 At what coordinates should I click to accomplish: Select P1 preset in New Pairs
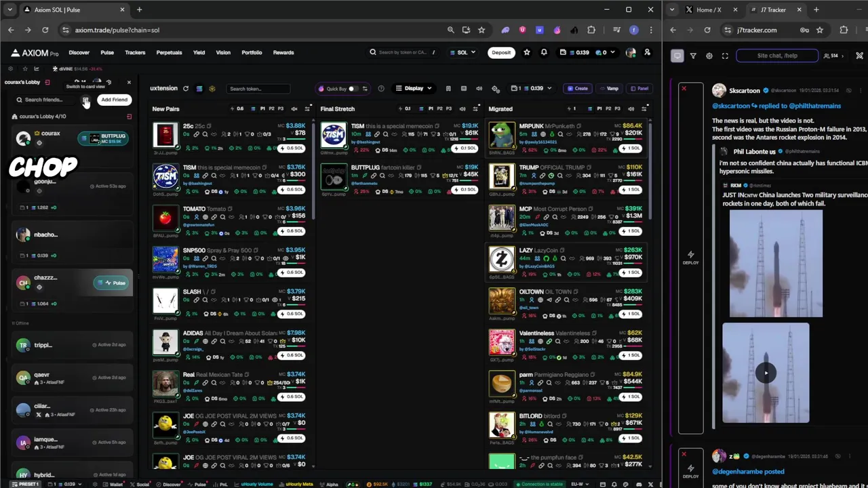(x=262, y=108)
